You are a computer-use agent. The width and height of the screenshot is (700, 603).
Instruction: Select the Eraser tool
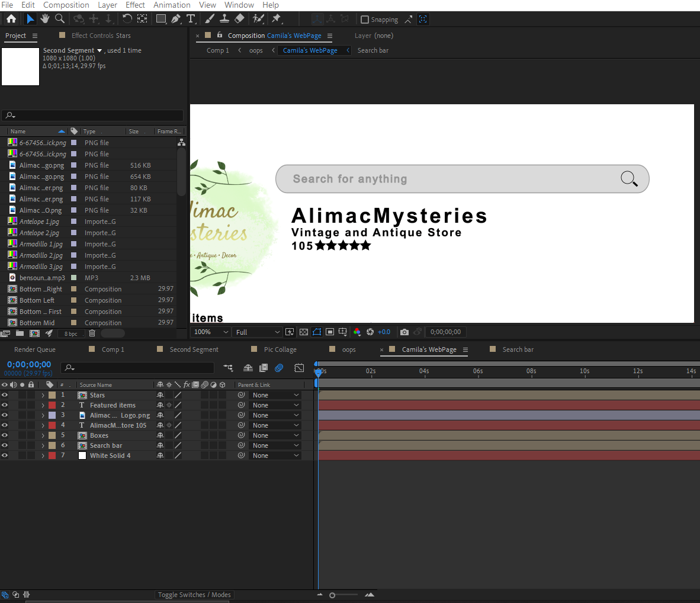[239, 19]
